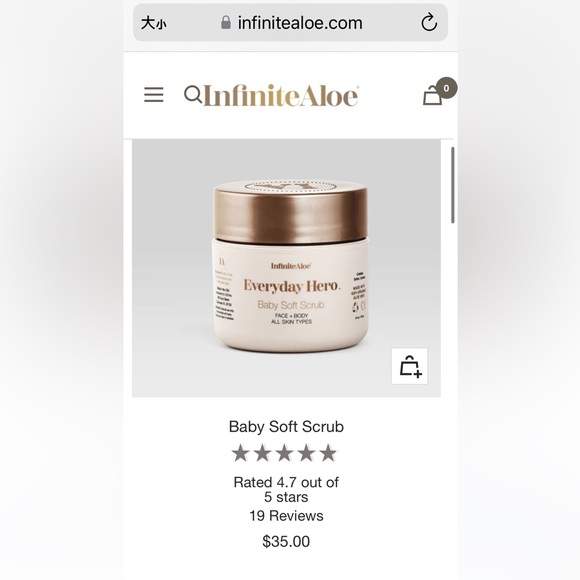The width and height of the screenshot is (580, 580).
Task: Select the infinitealoe.com URL field
Action: tap(290, 23)
